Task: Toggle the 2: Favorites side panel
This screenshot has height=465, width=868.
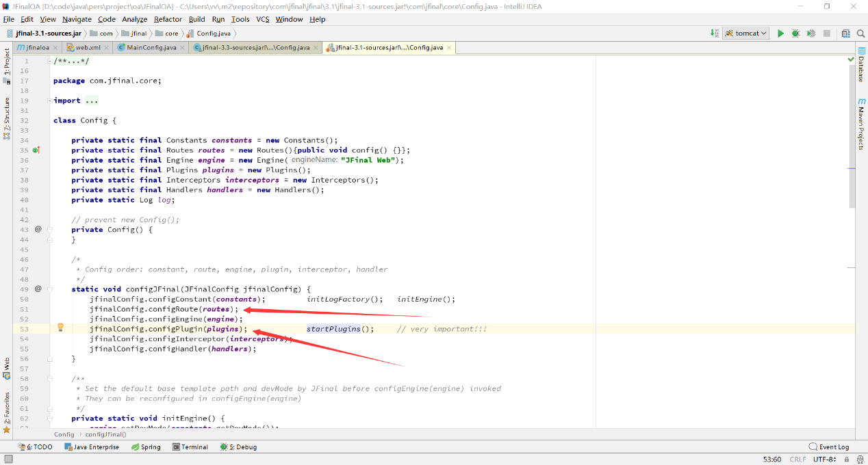Action: click(x=7, y=412)
